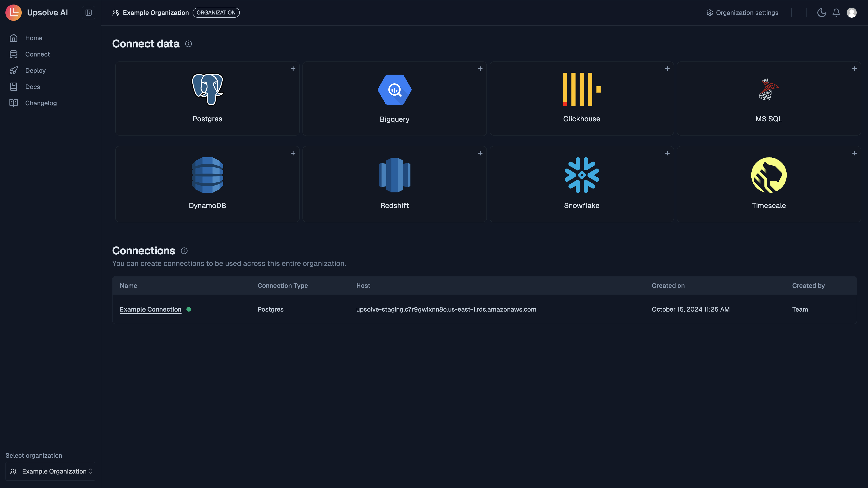Image resolution: width=868 pixels, height=488 pixels.
Task: Open the Example Connection link
Action: 150,309
